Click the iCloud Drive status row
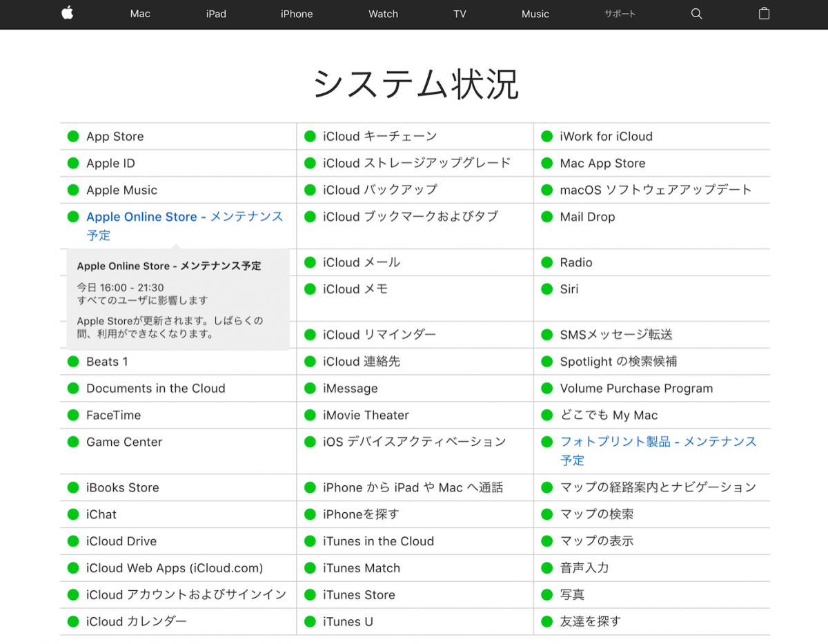This screenshot has height=644, width=828. tap(121, 541)
